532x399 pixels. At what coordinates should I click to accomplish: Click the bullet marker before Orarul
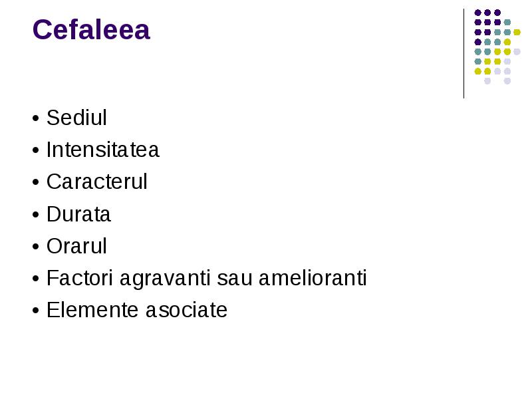(x=36, y=247)
